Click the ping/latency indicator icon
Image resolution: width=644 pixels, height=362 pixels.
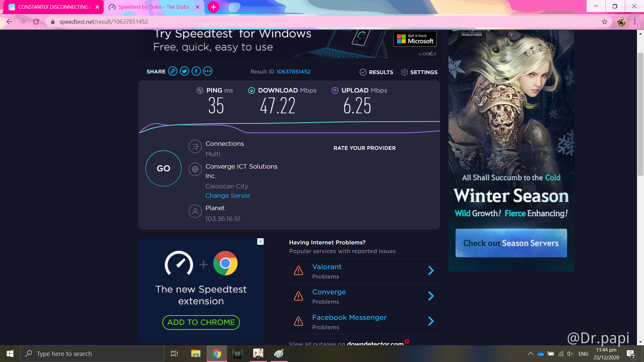pos(201,90)
